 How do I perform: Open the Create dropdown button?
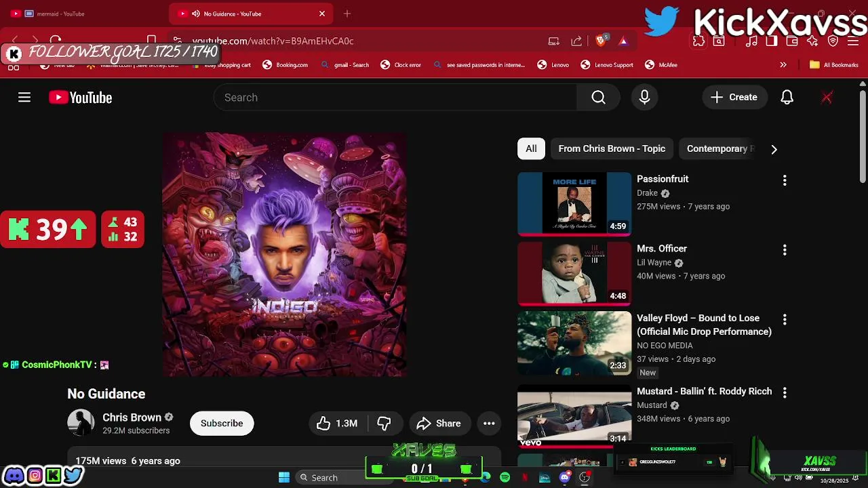coord(734,98)
